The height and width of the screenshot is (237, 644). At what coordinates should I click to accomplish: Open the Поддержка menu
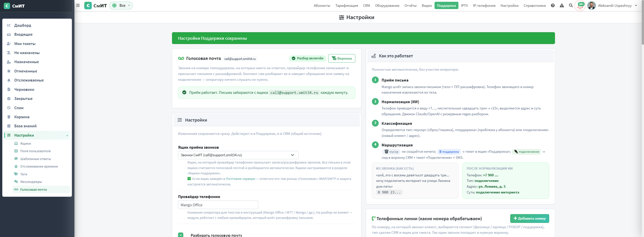(446, 6)
